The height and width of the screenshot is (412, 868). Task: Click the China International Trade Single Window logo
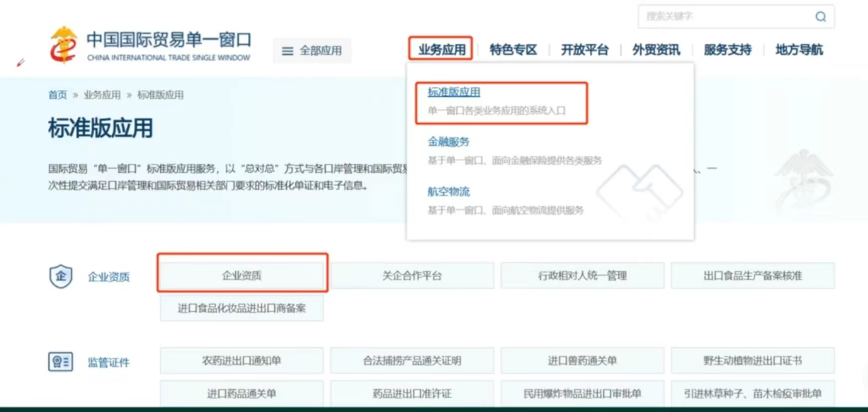point(150,46)
